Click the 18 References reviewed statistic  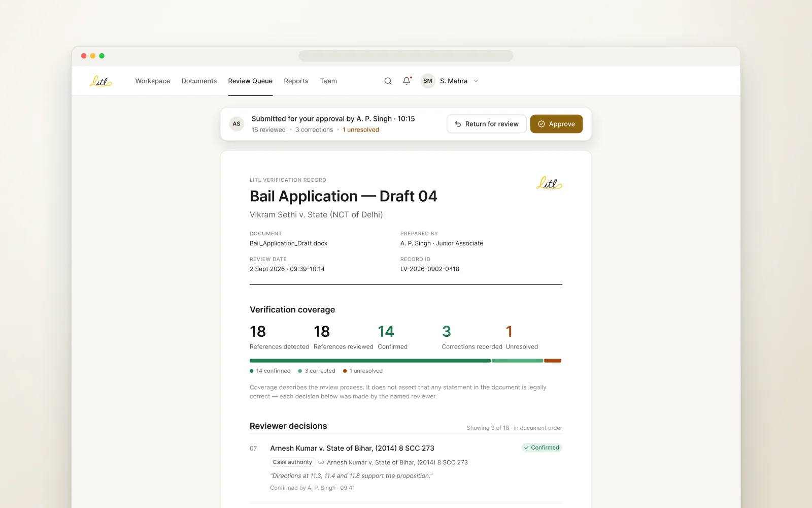click(344, 337)
